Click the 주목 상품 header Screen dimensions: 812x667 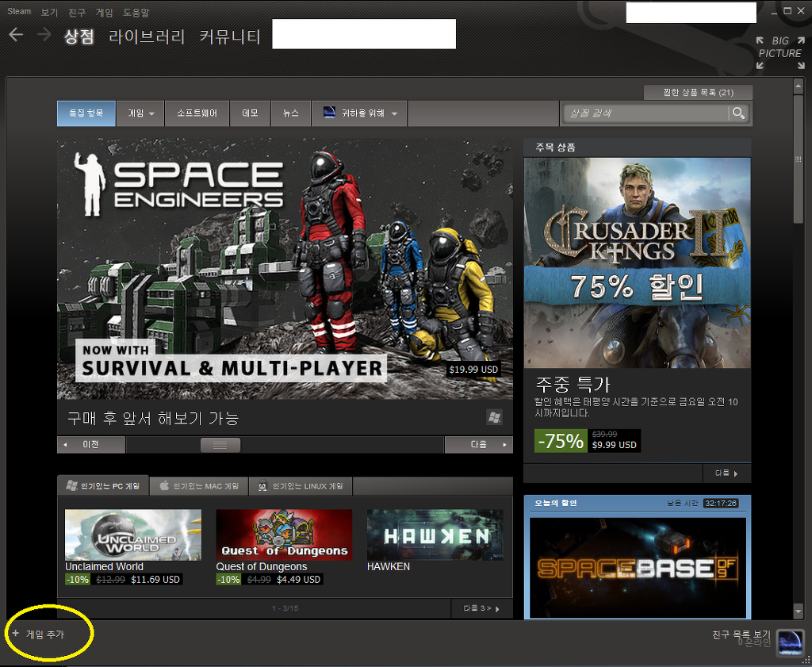pyautogui.click(x=555, y=148)
